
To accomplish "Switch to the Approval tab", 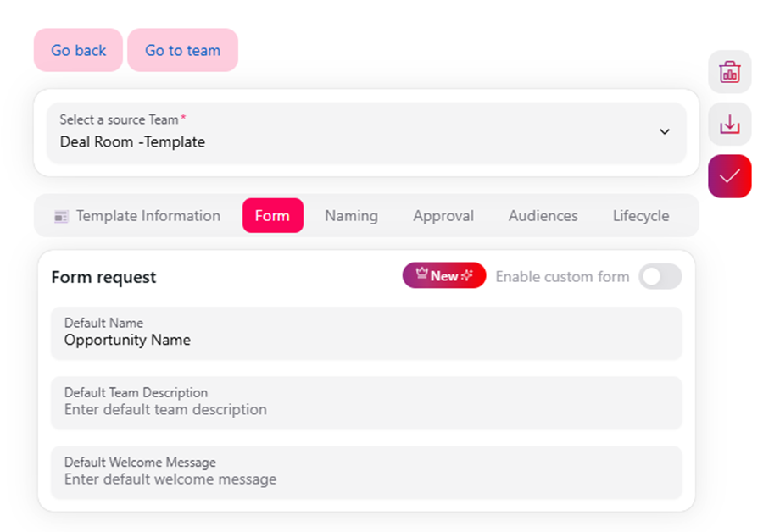I will (443, 216).
